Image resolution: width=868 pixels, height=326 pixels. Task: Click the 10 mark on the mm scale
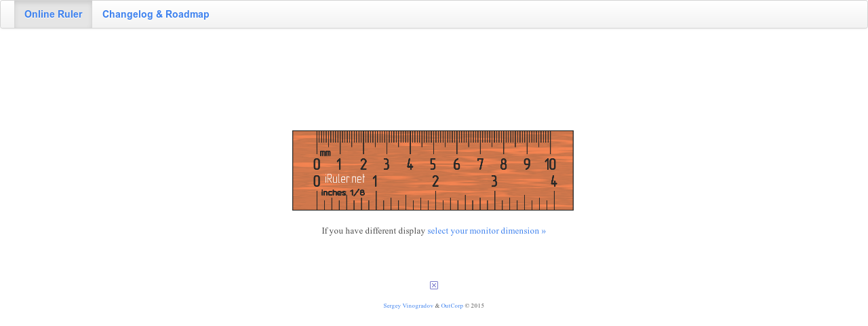tap(550, 164)
